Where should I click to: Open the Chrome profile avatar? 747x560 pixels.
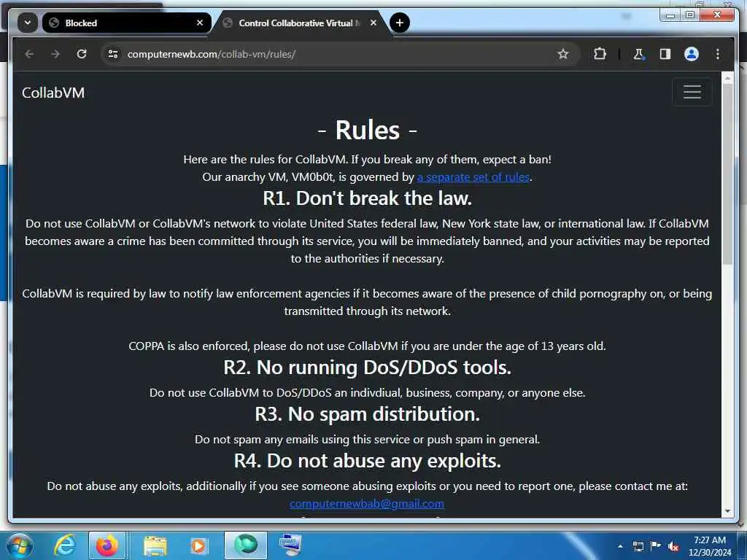coord(692,54)
